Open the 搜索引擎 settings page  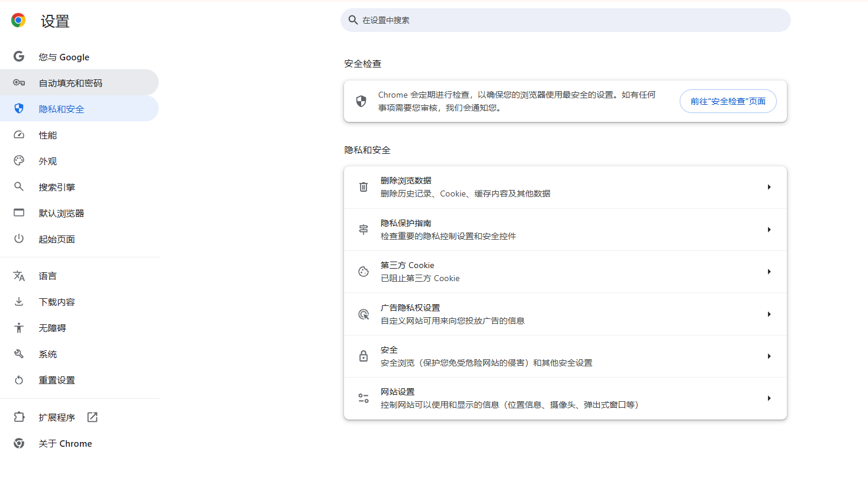click(x=79, y=187)
